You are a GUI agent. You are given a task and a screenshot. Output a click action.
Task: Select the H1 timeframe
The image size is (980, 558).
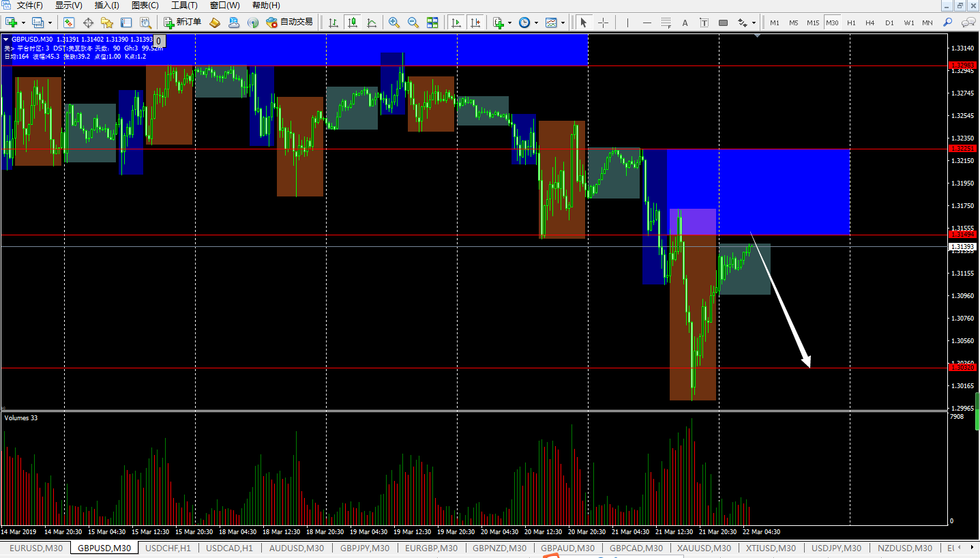tap(851, 23)
